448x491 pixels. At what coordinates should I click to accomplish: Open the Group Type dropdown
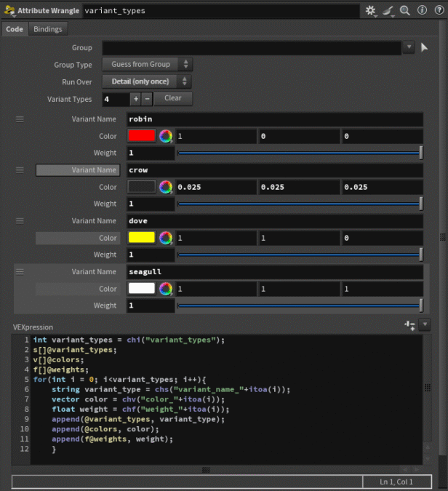pos(147,65)
